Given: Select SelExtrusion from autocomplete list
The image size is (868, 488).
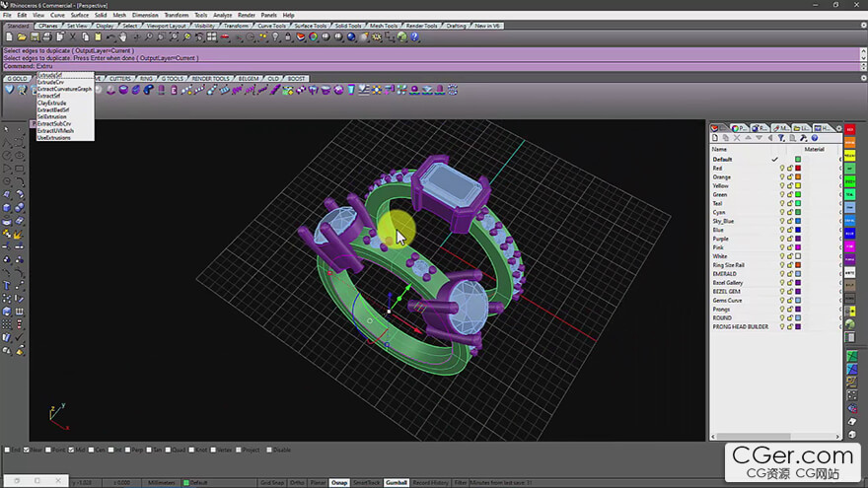Looking at the screenshot, I should (x=51, y=116).
